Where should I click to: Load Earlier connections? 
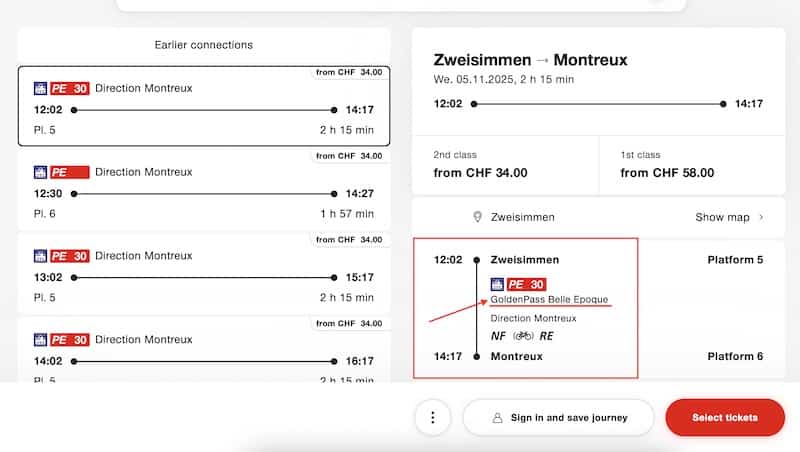pos(204,45)
